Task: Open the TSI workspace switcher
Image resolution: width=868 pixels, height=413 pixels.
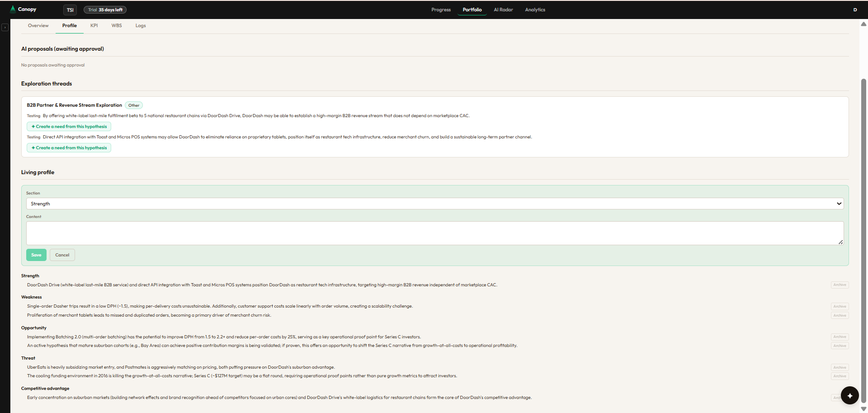Action: [70, 10]
